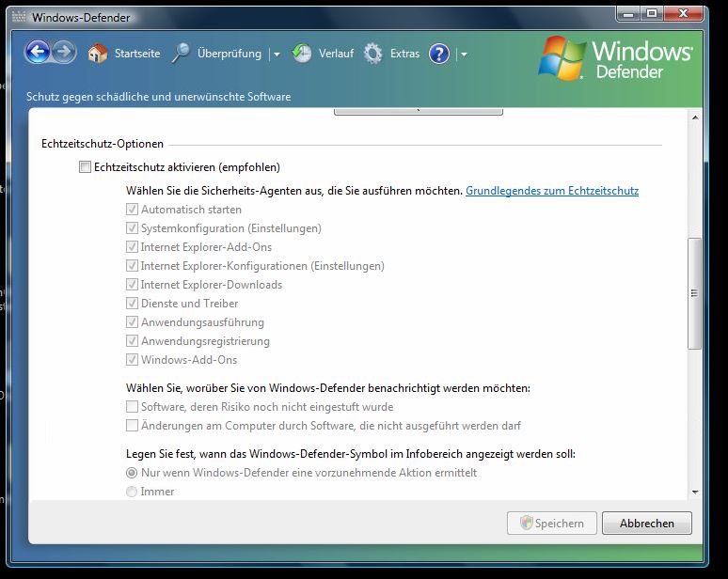Toggle Internet Explorer-Add-Ons checkbox
This screenshot has width=728, height=579.
coord(132,247)
